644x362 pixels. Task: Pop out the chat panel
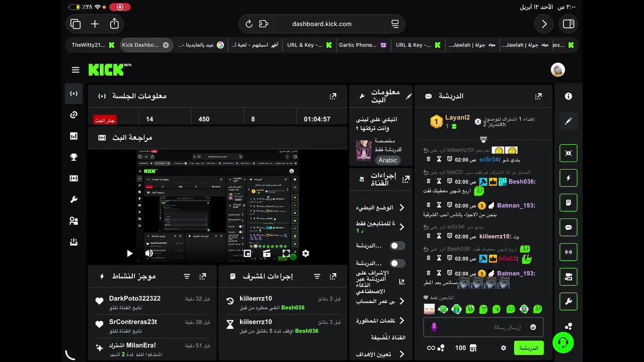point(538,96)
